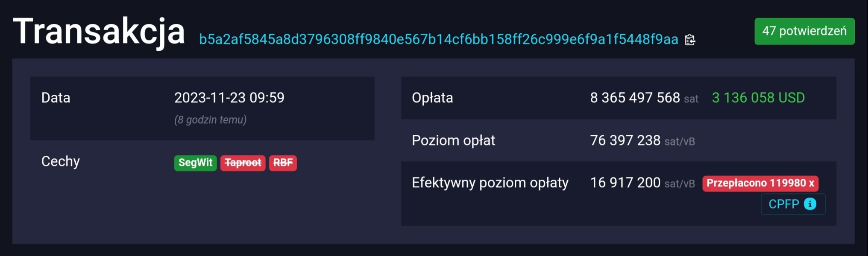This screenshot has height=256, width=868.
Task: Click the 3 136 058 USD fee amount
Action: pyautogui.click(x=758, y=98)
